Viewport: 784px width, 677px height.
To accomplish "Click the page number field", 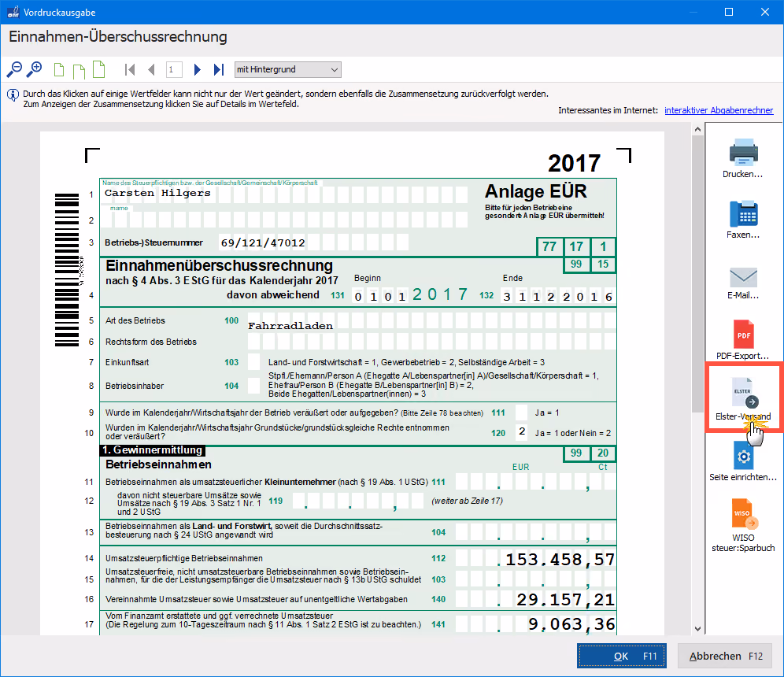I will (174, 69).
